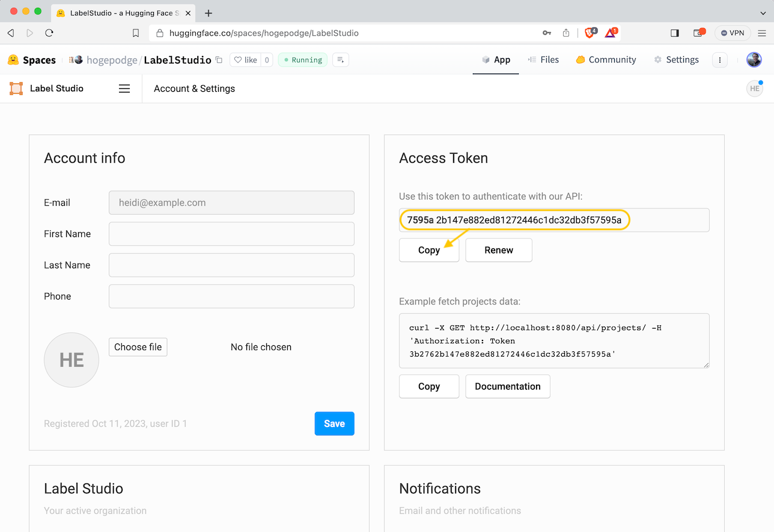
Task: Open the Community tab
Action: coord(606,60)
